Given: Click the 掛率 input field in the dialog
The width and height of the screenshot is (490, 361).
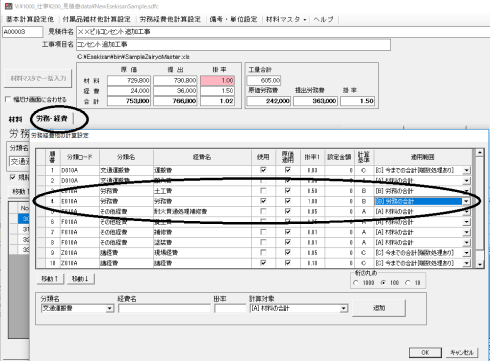Looking at the screenshot, I should tap(230, 308).
